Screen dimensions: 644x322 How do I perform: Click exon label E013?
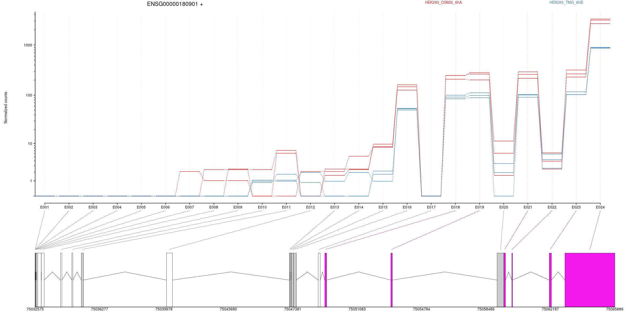click(335, 207)
